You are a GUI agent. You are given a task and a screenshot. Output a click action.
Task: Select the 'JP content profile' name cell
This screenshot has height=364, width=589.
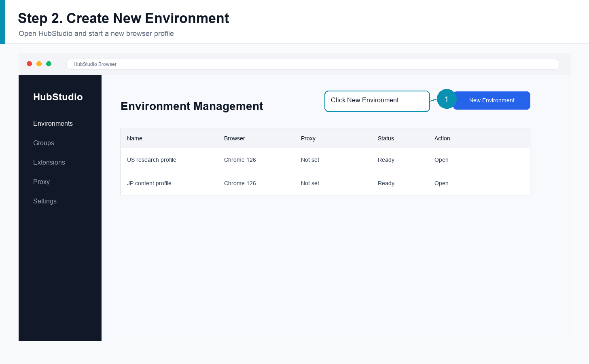click(149, 183)
